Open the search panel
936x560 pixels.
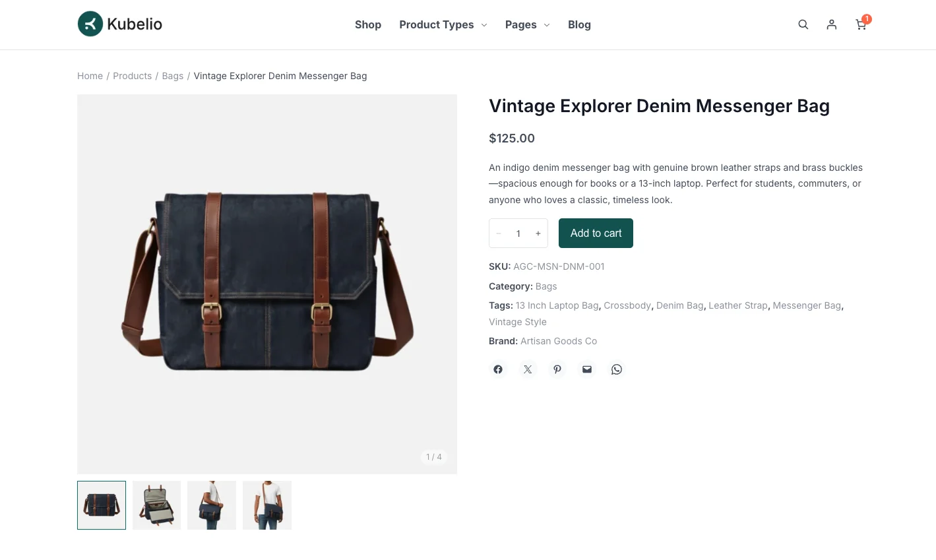click(803, 24)
